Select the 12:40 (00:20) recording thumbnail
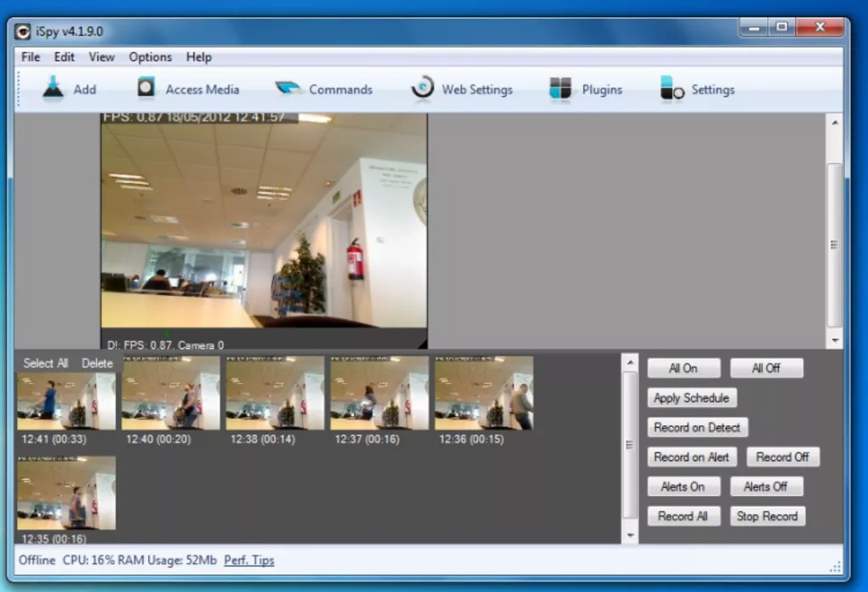The width and height of the screenshot is (868, 592). [x=170, y=393]
